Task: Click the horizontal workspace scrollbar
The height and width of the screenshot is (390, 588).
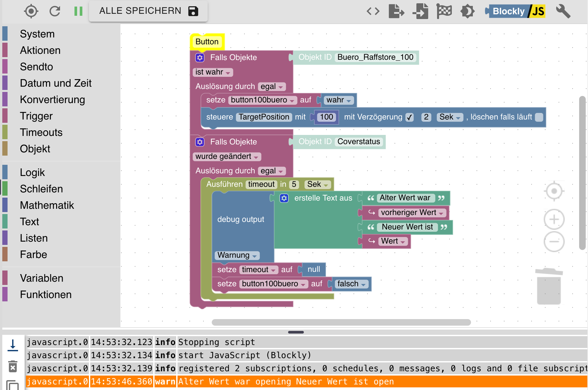Action: (341, 322)
